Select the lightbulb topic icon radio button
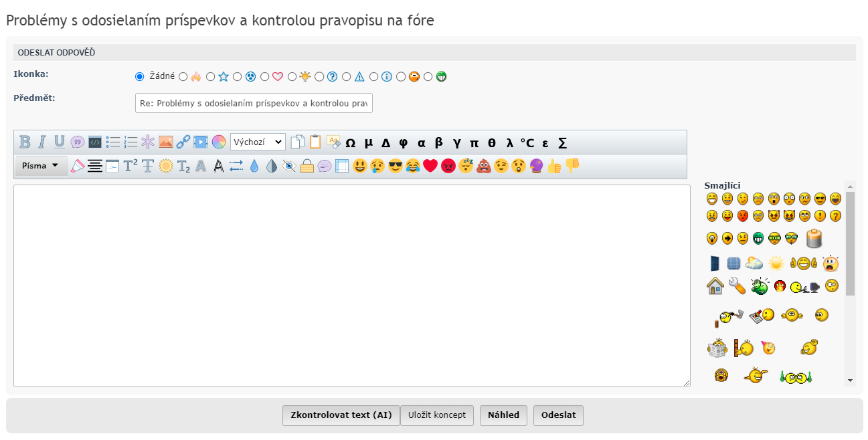Screen dimensions: 868x440 [x=292, y=77]
